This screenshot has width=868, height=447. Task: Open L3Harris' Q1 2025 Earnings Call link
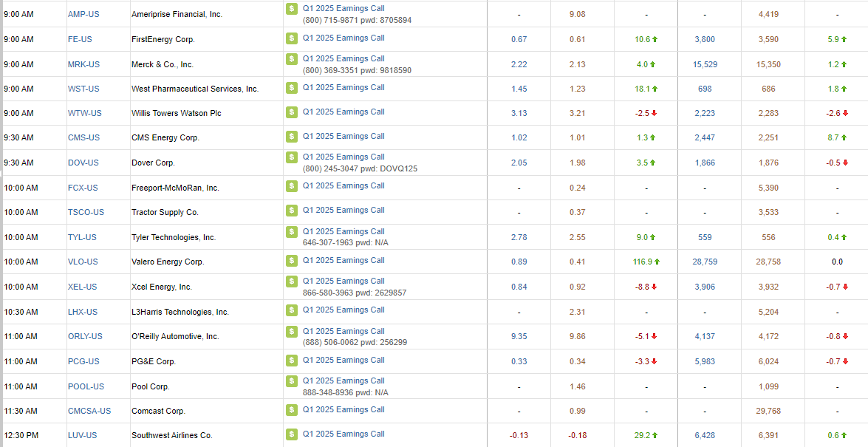click(344, 310)
